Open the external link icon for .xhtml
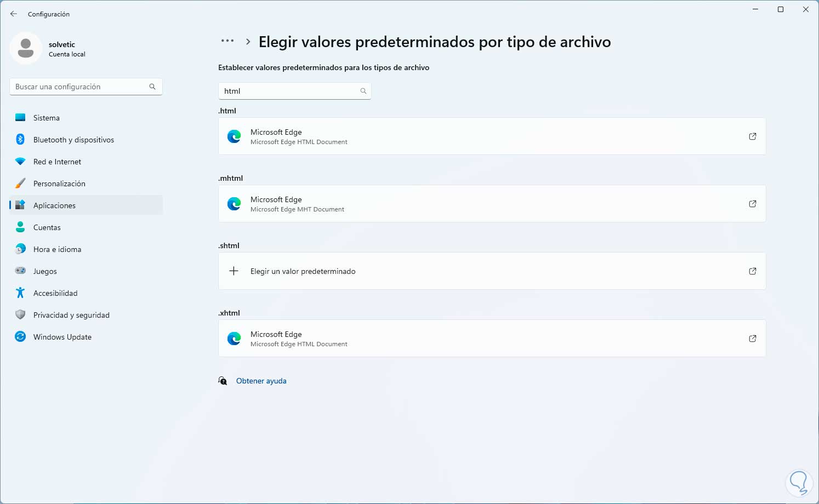This screenshot has width=819, height=504. [x=753, y=339]
